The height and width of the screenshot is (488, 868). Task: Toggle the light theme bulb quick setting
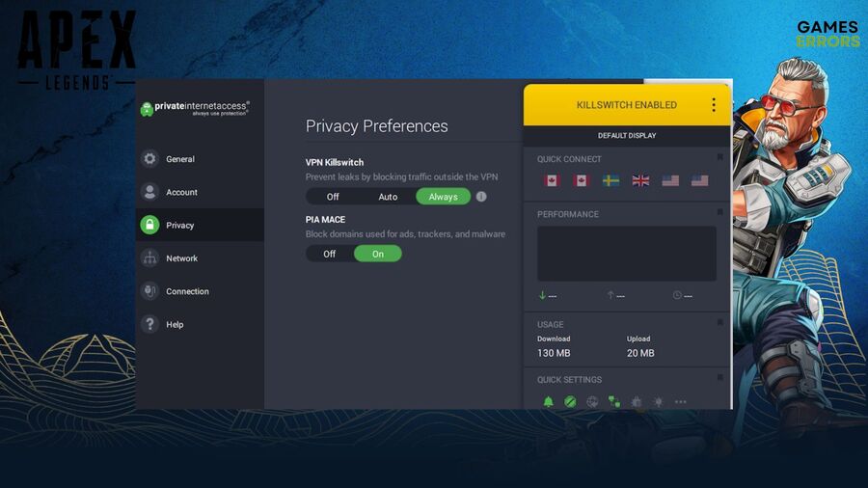point(658,402)
